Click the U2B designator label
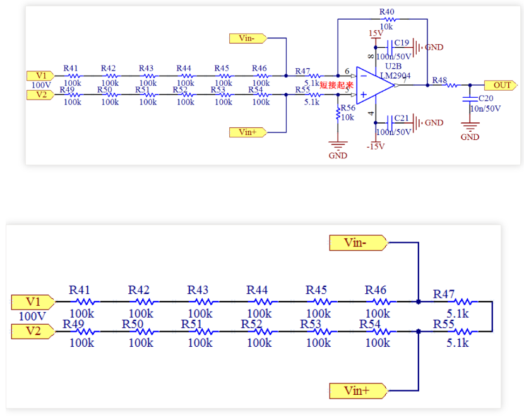 coord(393,66)
